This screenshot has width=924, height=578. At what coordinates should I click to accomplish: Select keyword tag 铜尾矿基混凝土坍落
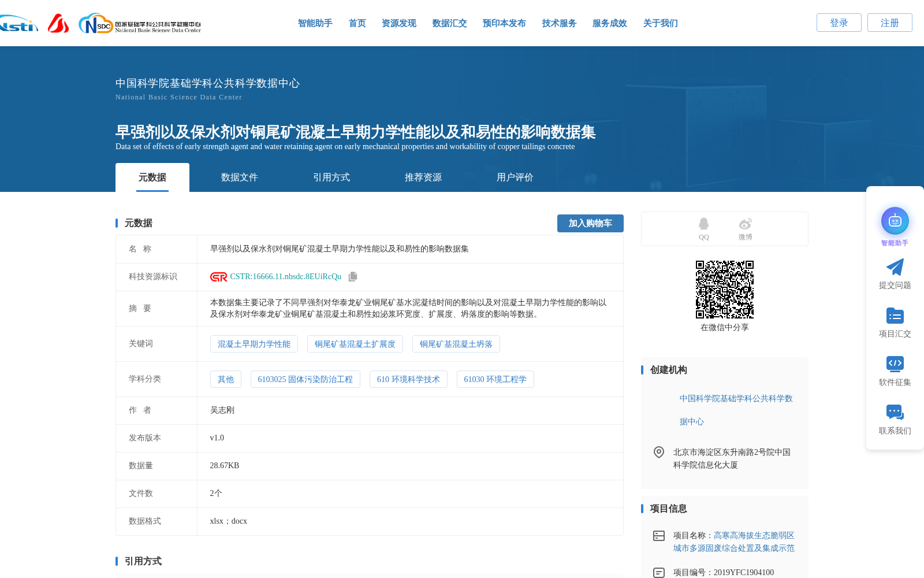(456, 344)
